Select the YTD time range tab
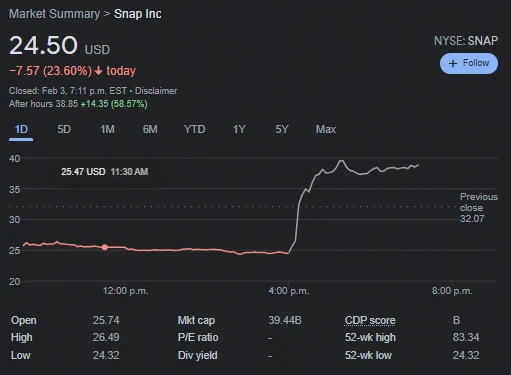 195,129
